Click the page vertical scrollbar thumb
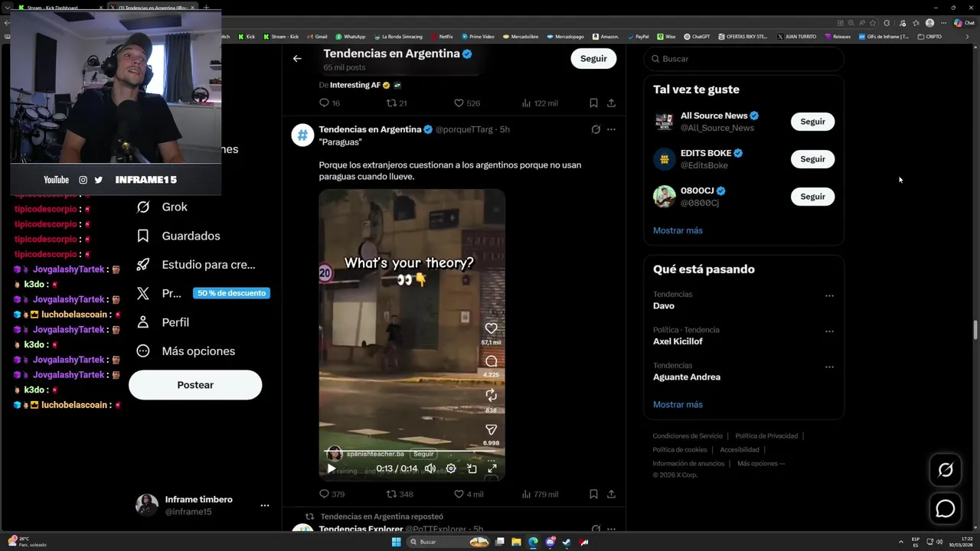Screen dimensions: 980x551 tap(975, 330)
